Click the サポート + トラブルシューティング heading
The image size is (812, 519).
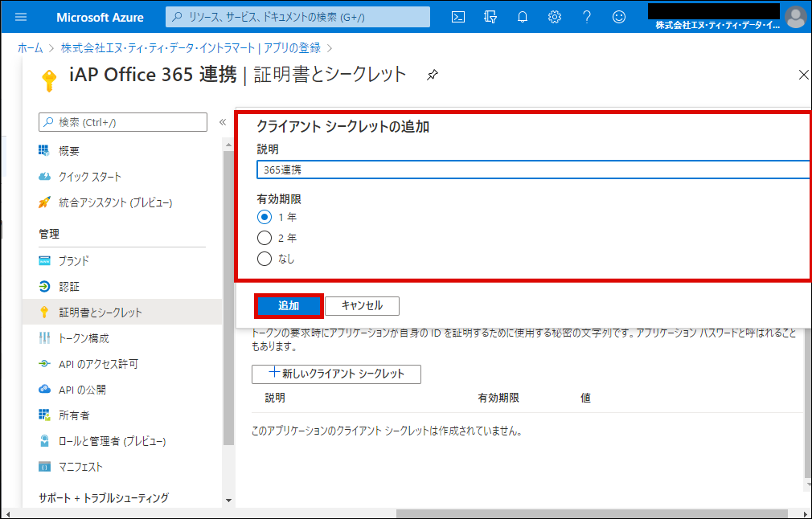104,498
